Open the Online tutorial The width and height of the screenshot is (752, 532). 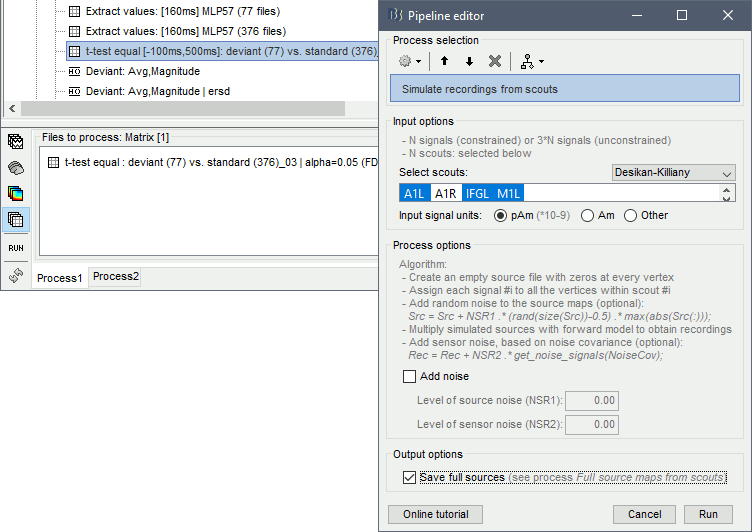click(x=435, y=514)
